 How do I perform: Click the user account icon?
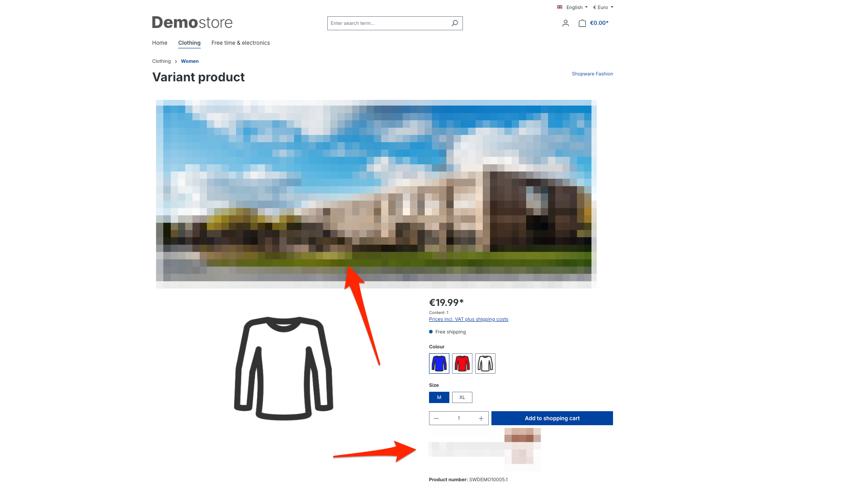point(565,23)
